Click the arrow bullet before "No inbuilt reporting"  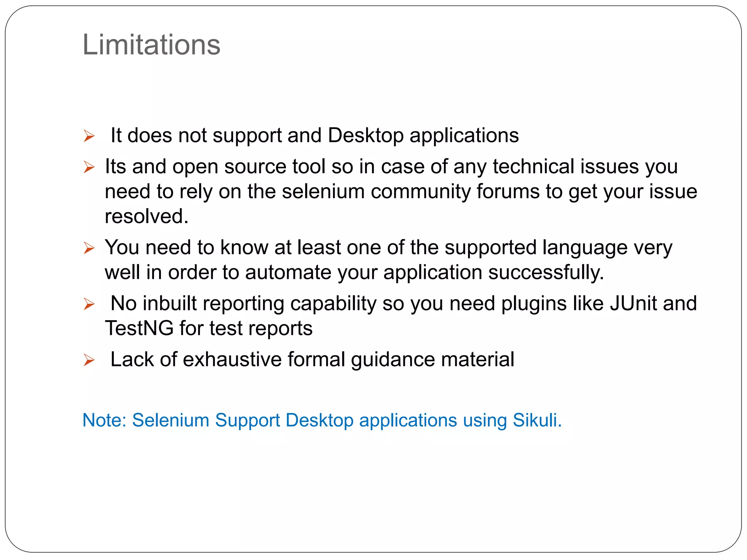pos(89,304)
